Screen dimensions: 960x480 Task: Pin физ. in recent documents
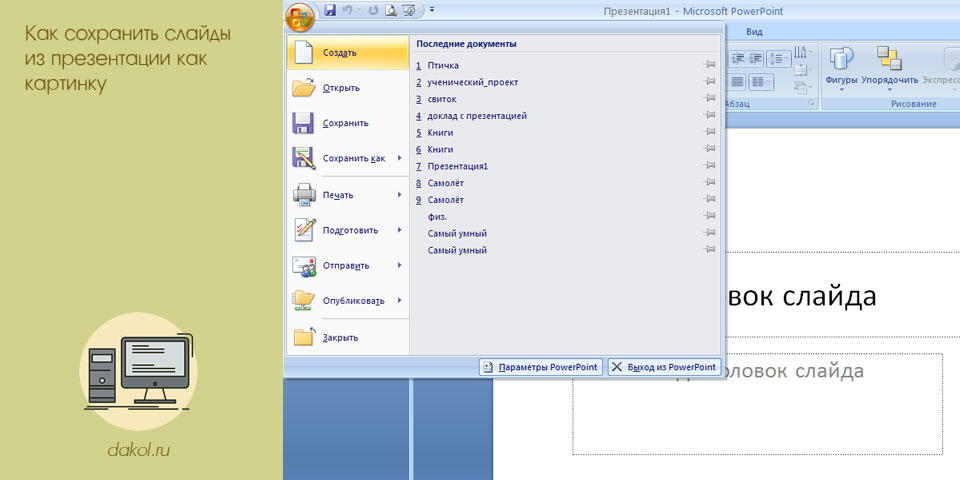point(710,216)
